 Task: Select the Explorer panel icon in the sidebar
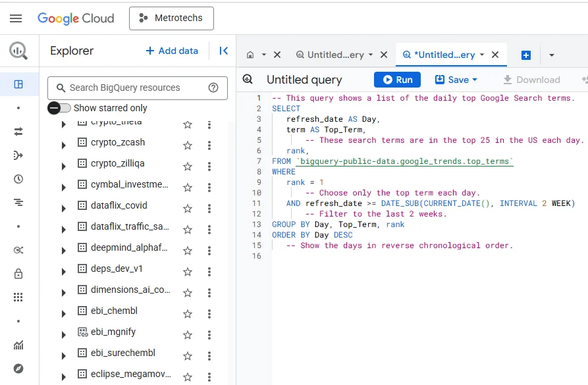point(18,84)
